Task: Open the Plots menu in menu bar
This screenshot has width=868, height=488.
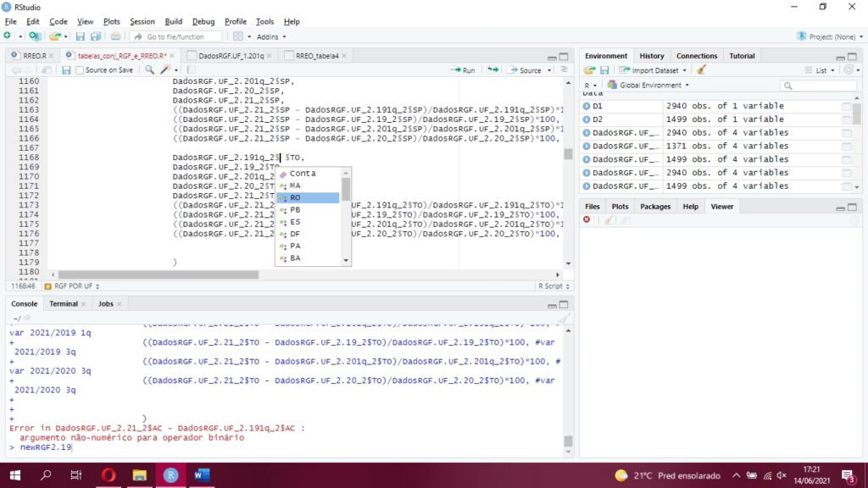Action: [x=111, y=21]
